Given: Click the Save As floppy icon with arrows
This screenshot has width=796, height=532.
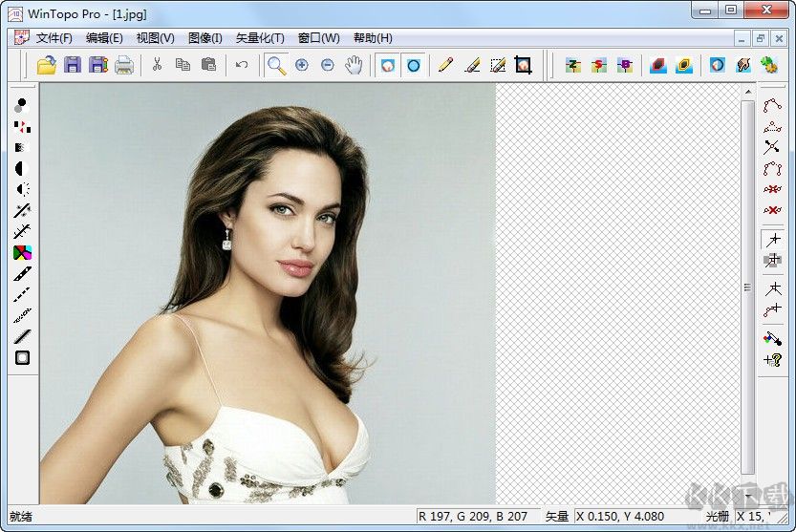Looking at the screenshot, I should click(x=98, y=65).
